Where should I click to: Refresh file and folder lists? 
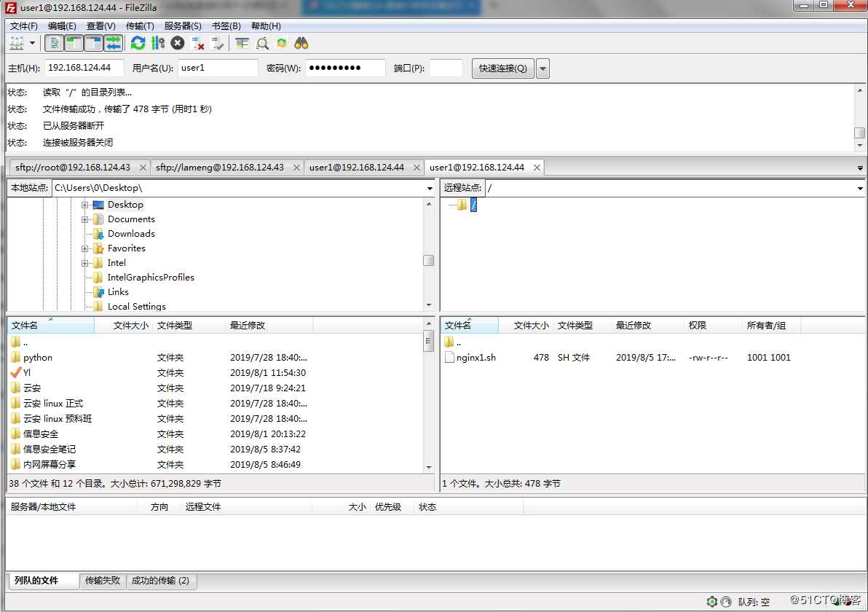138,43
